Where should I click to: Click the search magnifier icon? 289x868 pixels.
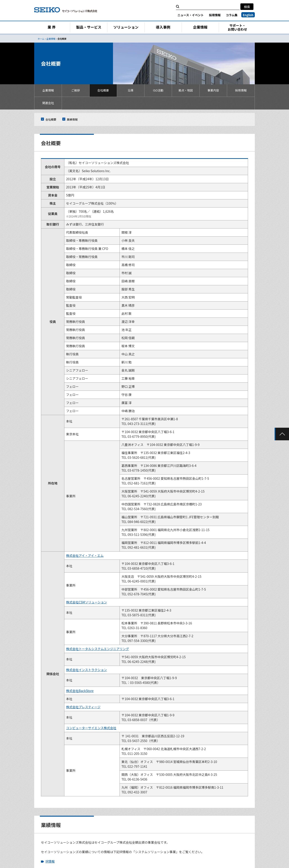click(178, 7)
